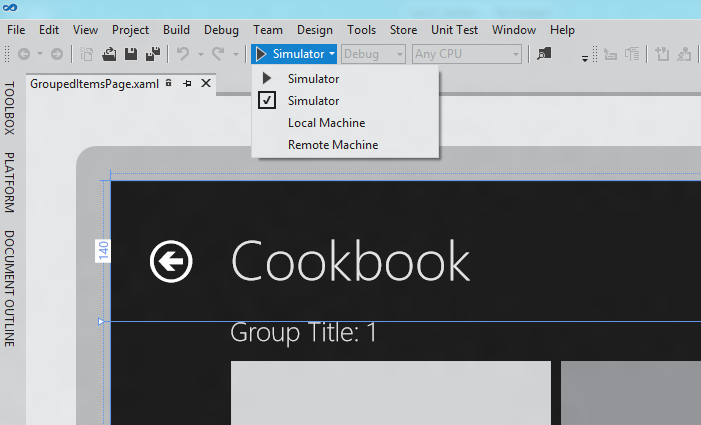Image resolution: width=701 pixels, height=425 pixels.
Task: Click the lock icon on GroupedItemsPage.xaml tab
Action: click(x=169, y=83)
